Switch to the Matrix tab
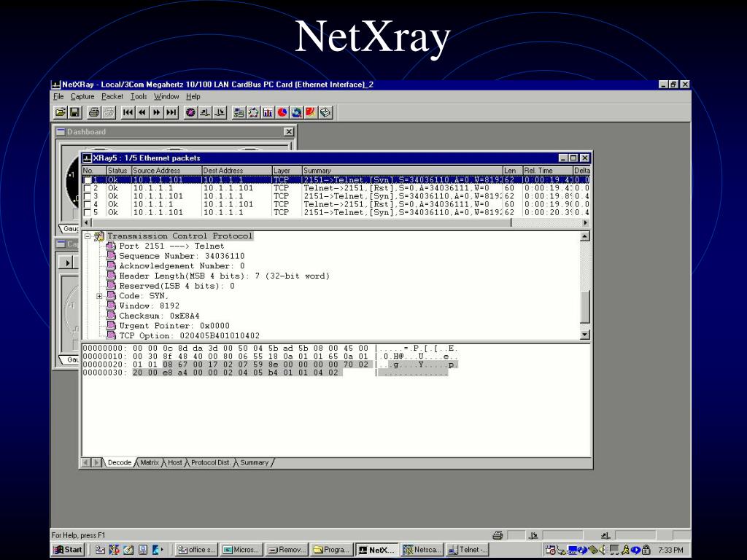The height and width of the screenshot is (560, 747). [x=150, y=462]
